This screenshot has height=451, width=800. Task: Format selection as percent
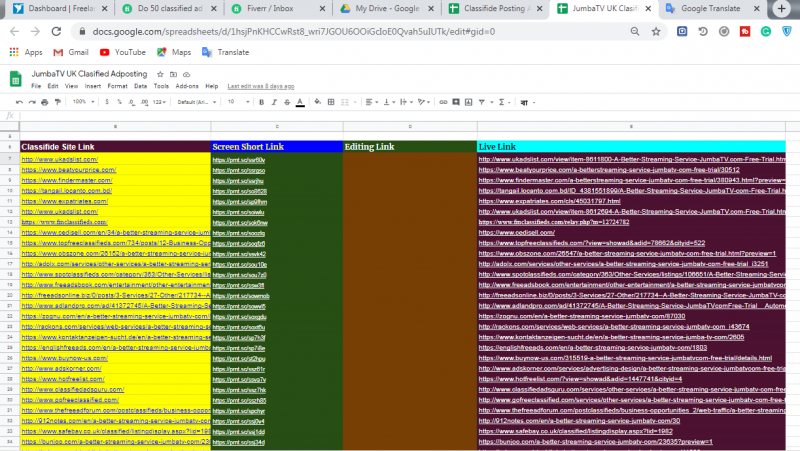tap(119, 102)
